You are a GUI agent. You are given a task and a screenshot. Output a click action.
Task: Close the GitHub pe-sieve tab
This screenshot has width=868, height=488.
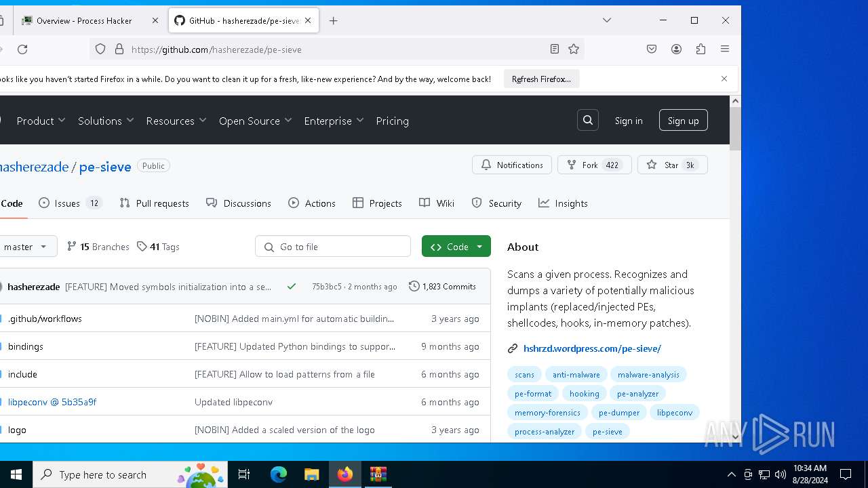pos(308,20)
